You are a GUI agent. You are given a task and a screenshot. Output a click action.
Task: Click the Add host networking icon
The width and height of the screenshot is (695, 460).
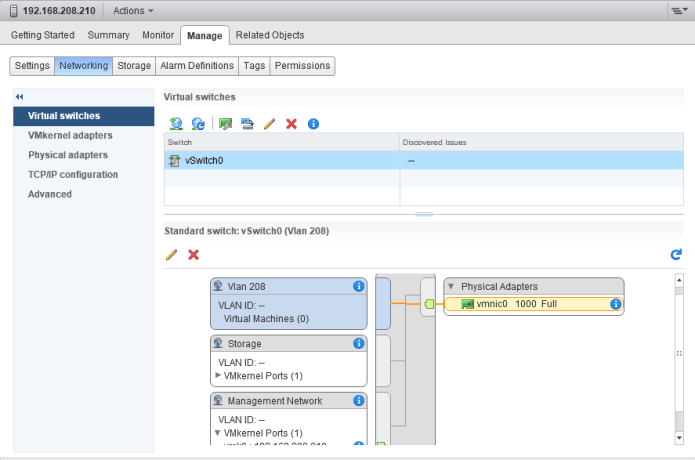[x=176, y=123]
